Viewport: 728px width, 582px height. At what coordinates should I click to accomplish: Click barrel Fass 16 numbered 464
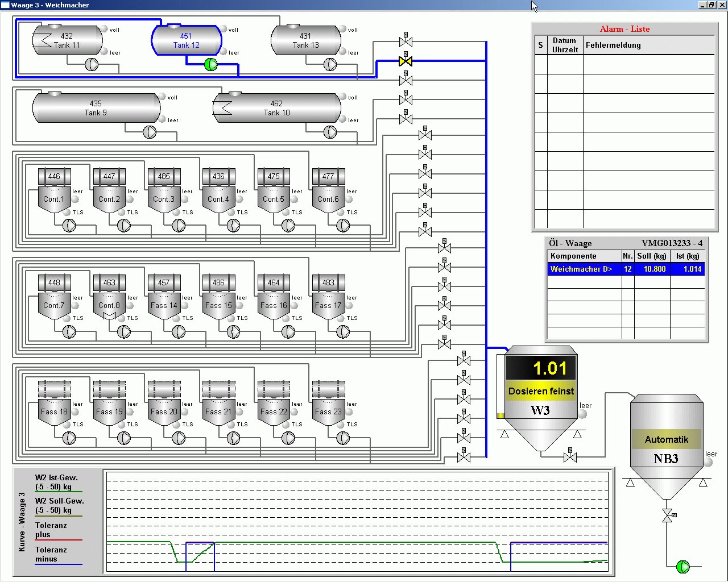coord(274,297)
